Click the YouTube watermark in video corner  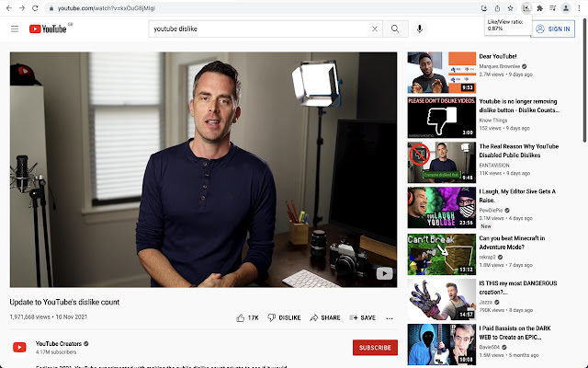384,273
